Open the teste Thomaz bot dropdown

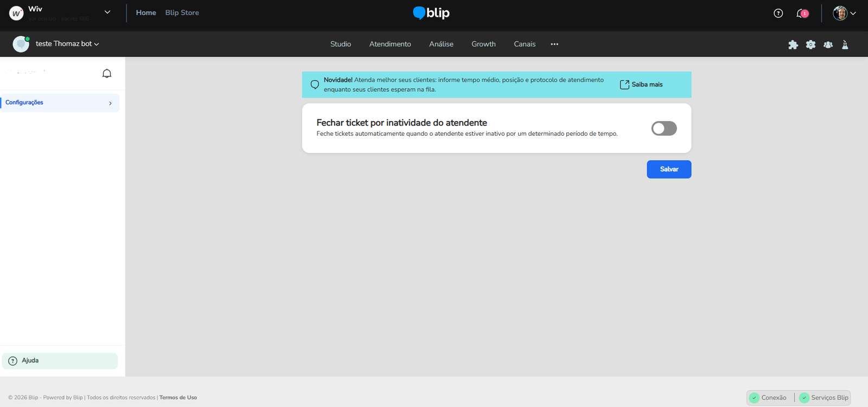click(x=97, y=44)
